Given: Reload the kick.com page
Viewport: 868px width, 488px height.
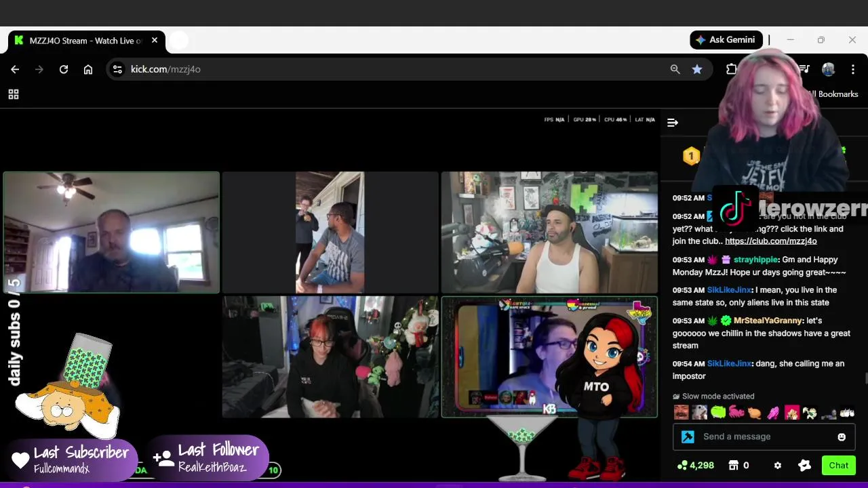Looking at the screenshot, I should coord(64,69).
